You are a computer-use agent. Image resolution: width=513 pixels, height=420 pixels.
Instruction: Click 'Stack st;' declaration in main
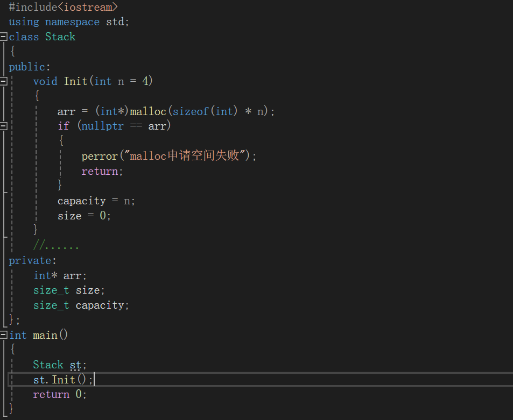60,365
